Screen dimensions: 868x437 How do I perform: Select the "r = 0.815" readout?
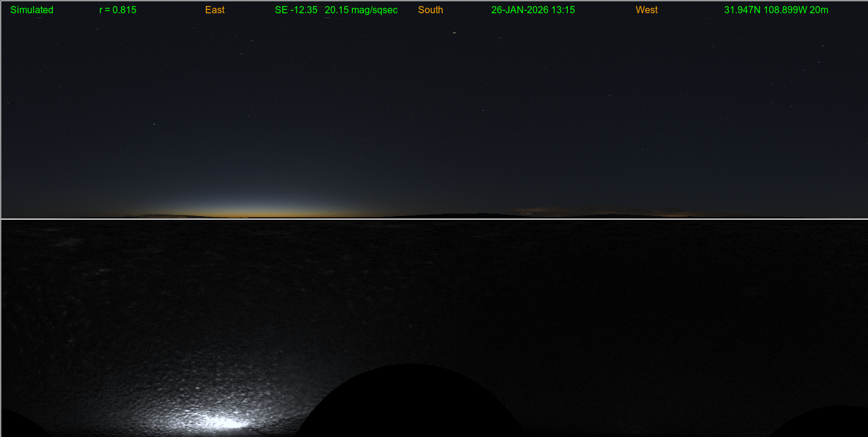pyautogui.click(x=118, y=10)
